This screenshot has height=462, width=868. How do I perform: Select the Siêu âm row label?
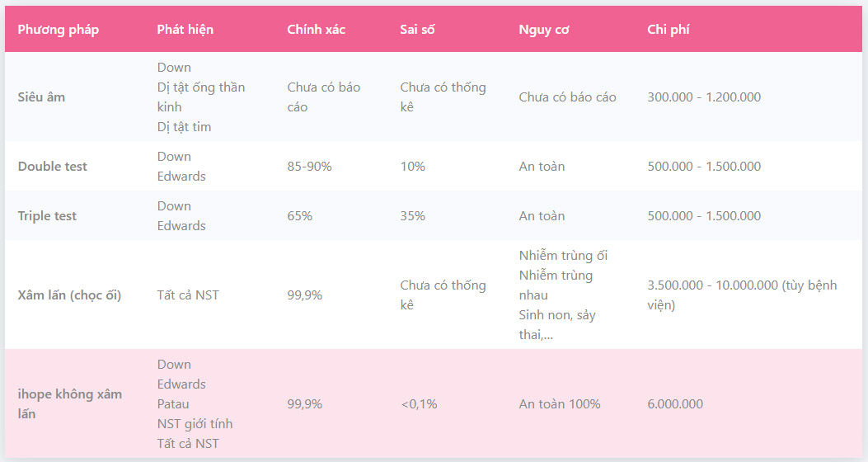pyautogui.click(x=41, y=97)
